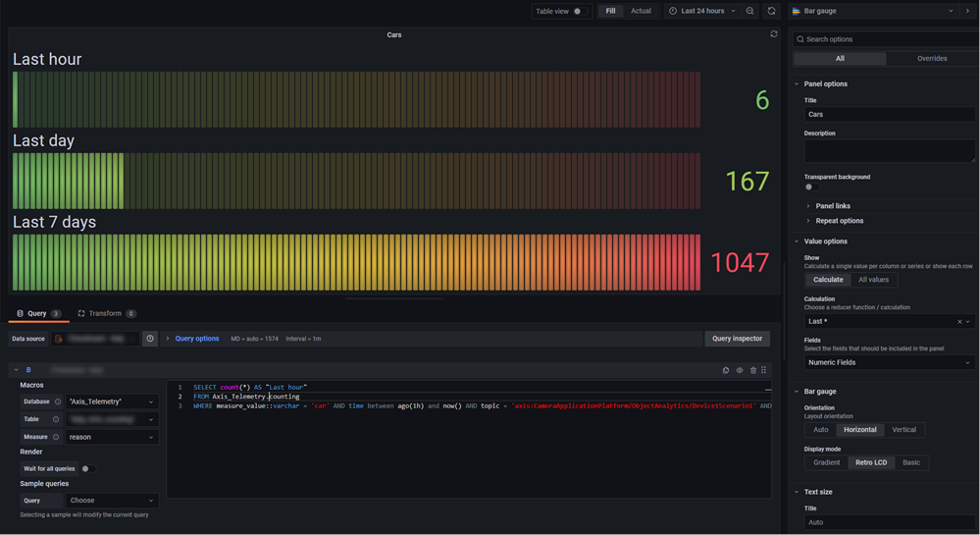
Task: Switch to the All options tab
Action: click(840, 59)
